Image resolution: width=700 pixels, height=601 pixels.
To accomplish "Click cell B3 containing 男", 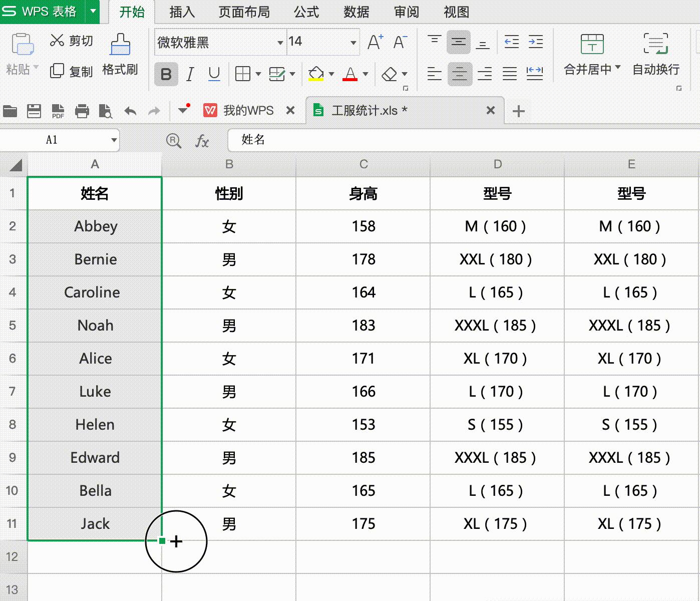I will pos(229,259).
